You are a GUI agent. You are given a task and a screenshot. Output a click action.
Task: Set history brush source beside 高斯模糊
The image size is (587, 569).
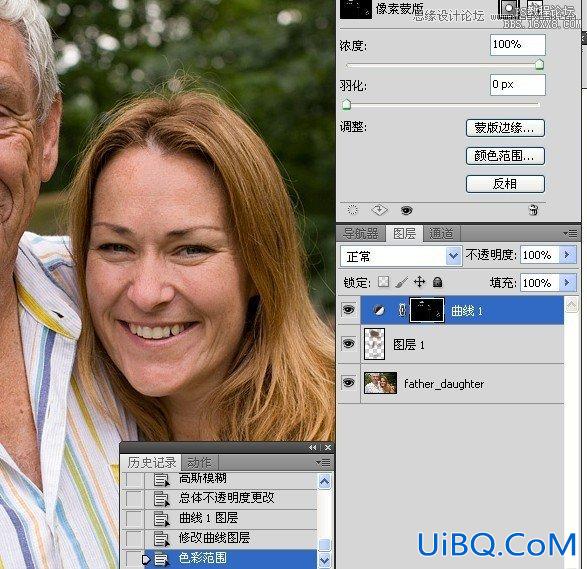[134, 479]
